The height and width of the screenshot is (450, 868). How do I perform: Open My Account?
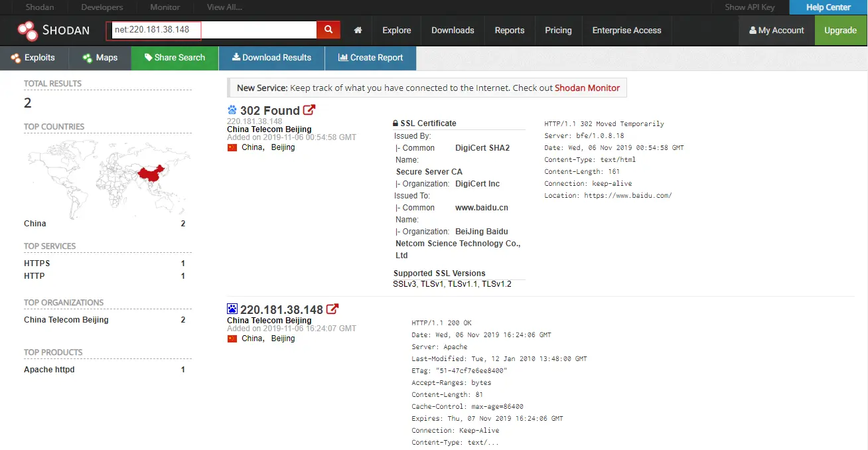click(776, 31)
